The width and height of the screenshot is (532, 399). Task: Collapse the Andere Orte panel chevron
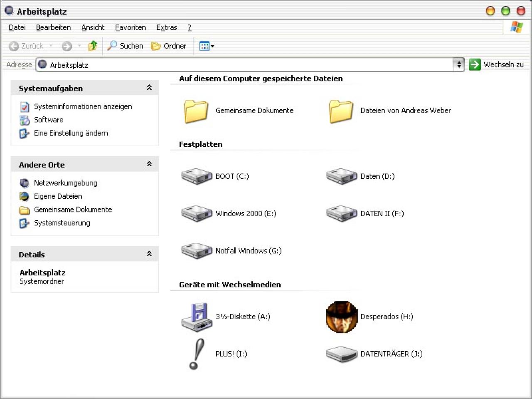tap(149, 164)
